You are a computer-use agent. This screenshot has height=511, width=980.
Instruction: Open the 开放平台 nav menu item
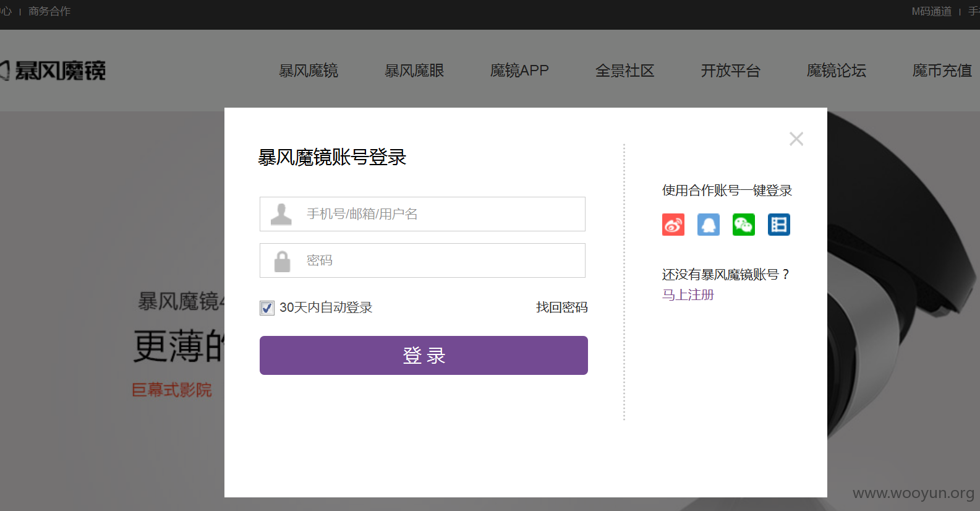(x=731, y=71)
